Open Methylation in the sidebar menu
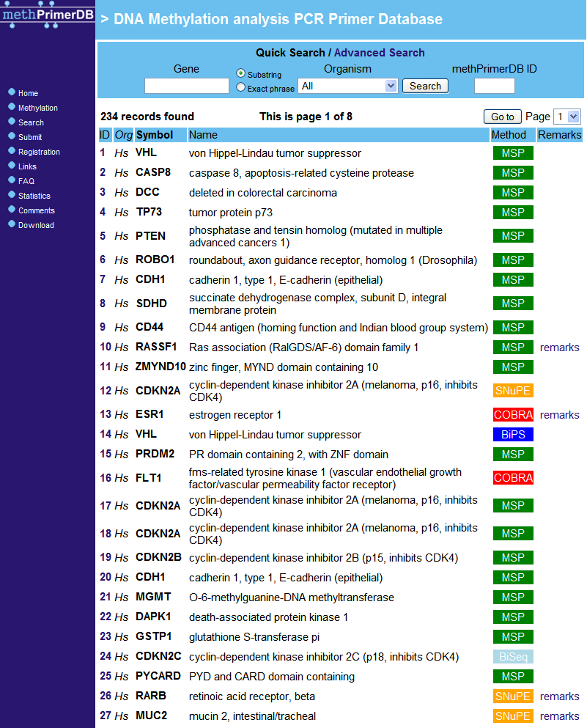 click(x=37, y=108)
